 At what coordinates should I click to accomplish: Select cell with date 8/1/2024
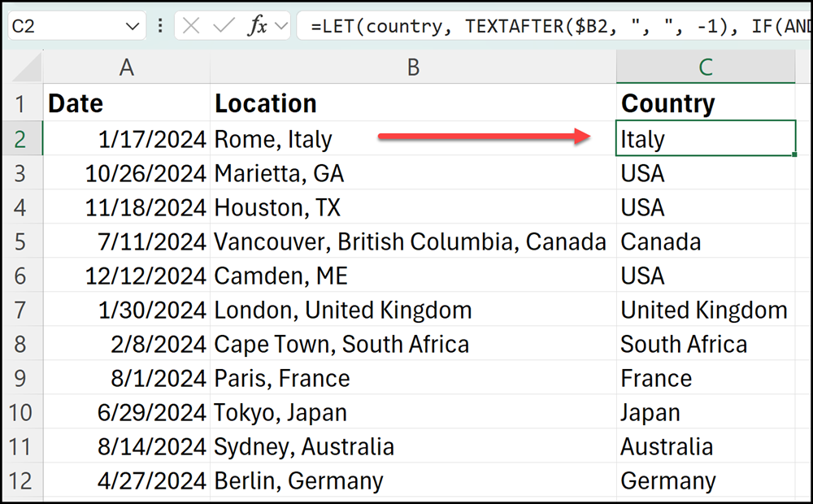point(127,379)
